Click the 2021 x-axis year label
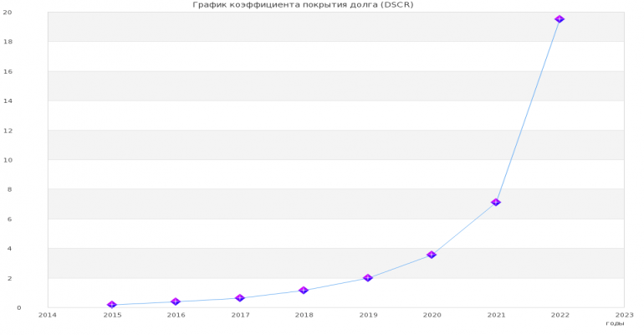Image resolution: width=644 pixels, height=335 pixels. point(496,315)
